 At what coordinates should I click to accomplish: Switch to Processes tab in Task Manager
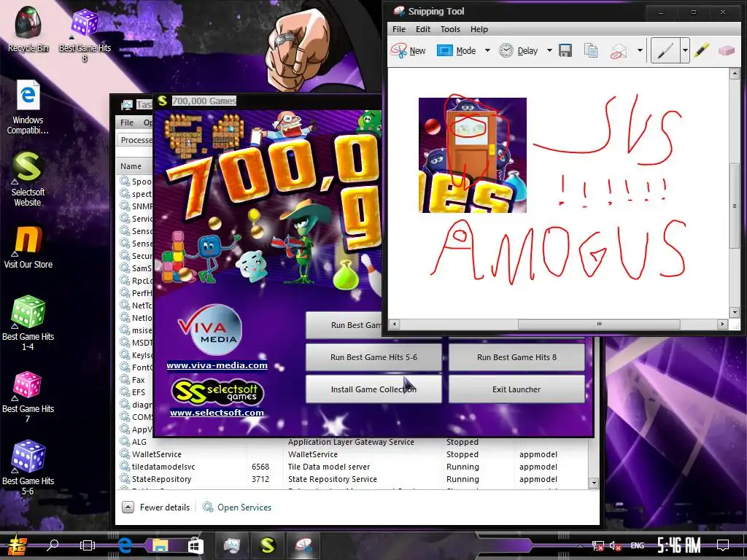(135, 140)
